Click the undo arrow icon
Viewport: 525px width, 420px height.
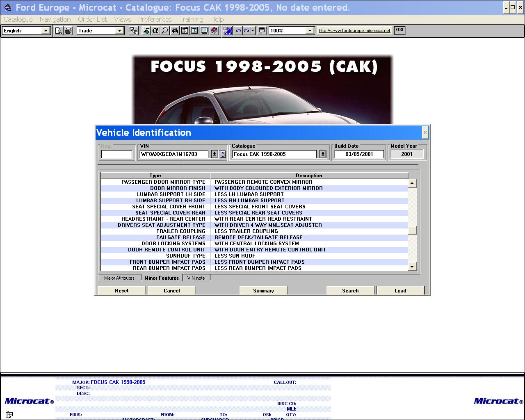[238, 31]
